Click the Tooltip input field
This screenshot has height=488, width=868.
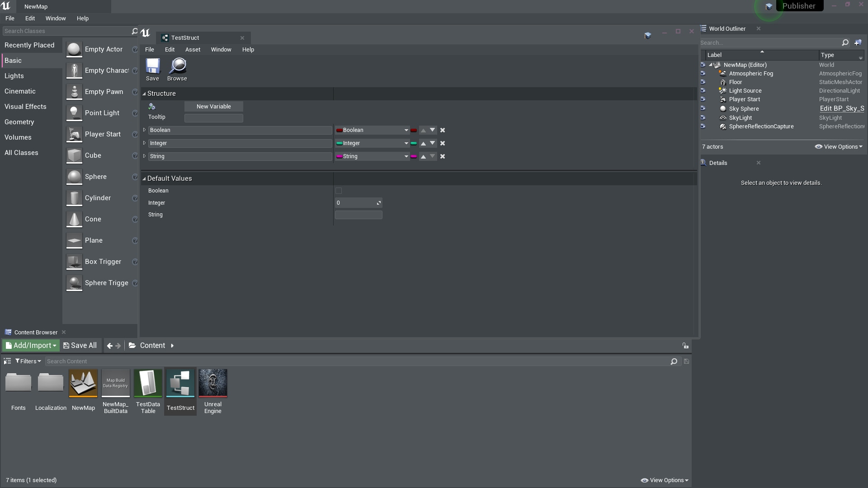click(214, 117)
